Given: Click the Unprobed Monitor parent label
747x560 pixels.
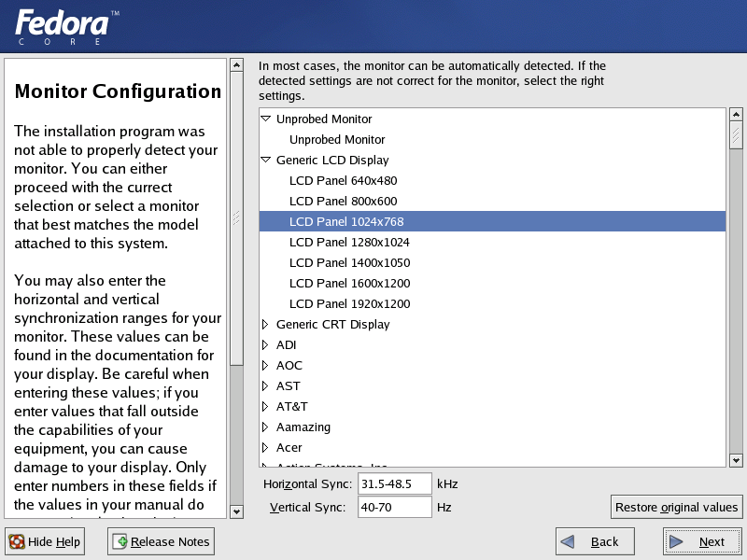Looking at the screenshot, I should 324,119.
